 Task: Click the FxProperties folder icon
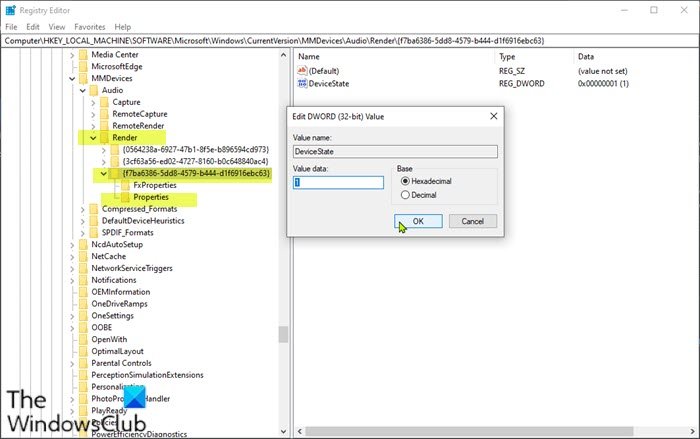coord(125,185)
